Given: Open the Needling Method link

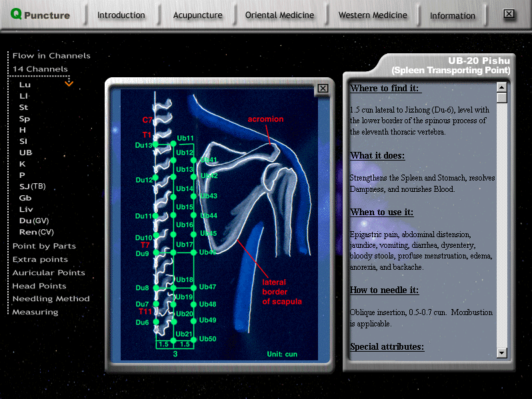Looking at the screenshot, I should (x=51, y=298).
